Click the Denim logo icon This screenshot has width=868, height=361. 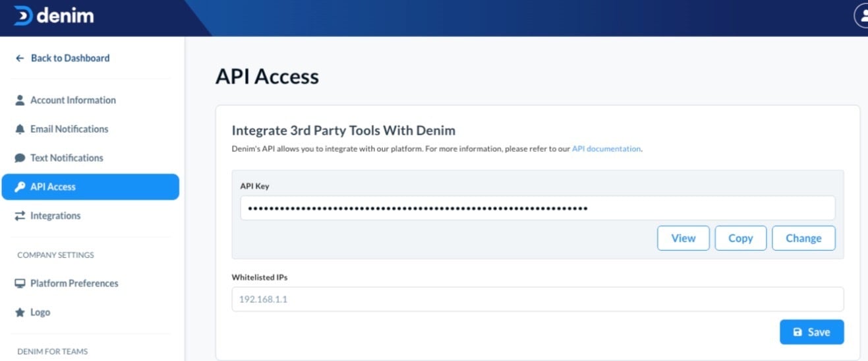coord(23,16)
